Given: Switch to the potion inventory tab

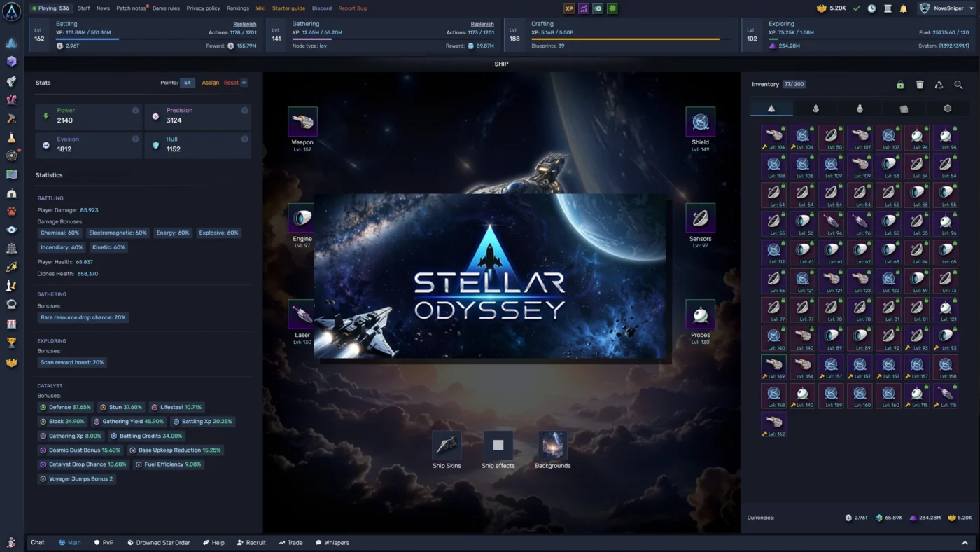Looking at the screenshot, I should [860, 109].
